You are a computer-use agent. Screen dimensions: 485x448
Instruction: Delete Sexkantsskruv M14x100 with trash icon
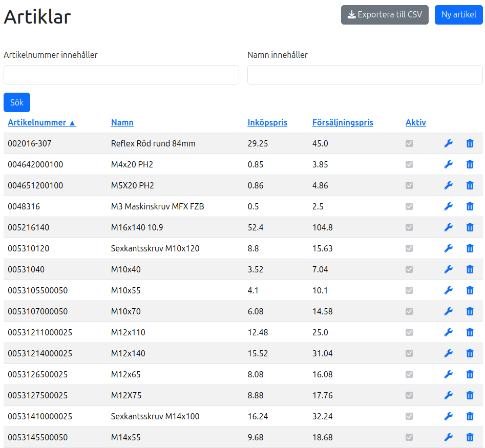470,416
